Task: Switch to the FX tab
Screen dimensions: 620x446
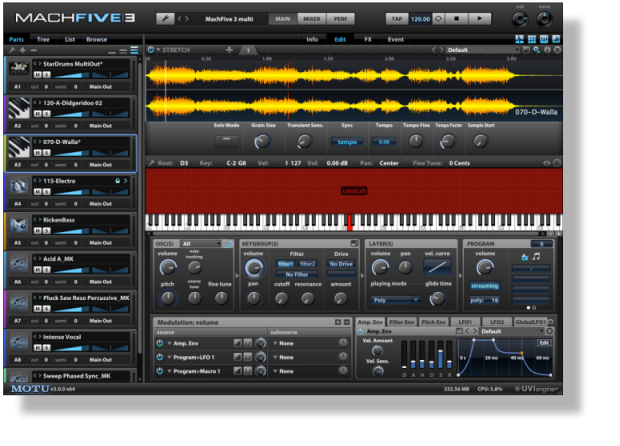Action: (x=367, y=39)
